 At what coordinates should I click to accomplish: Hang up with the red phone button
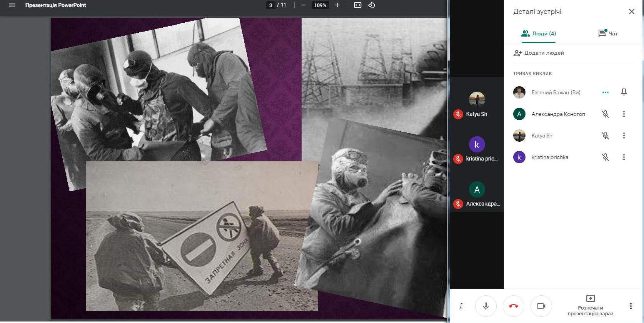click(x=514, y=306)
